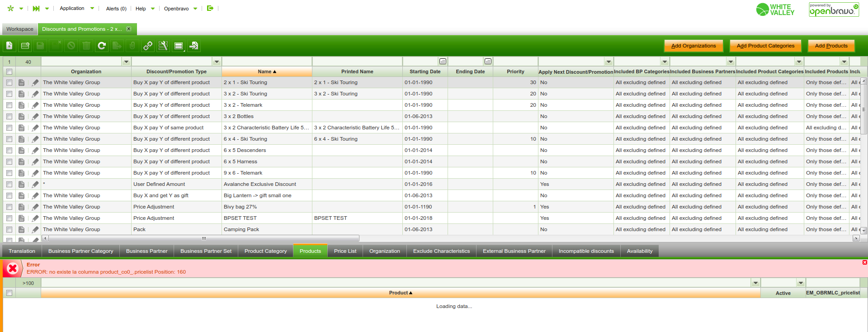Open form view for Camping Pack
Screen dimensions: 868x332
coord(21,229)
